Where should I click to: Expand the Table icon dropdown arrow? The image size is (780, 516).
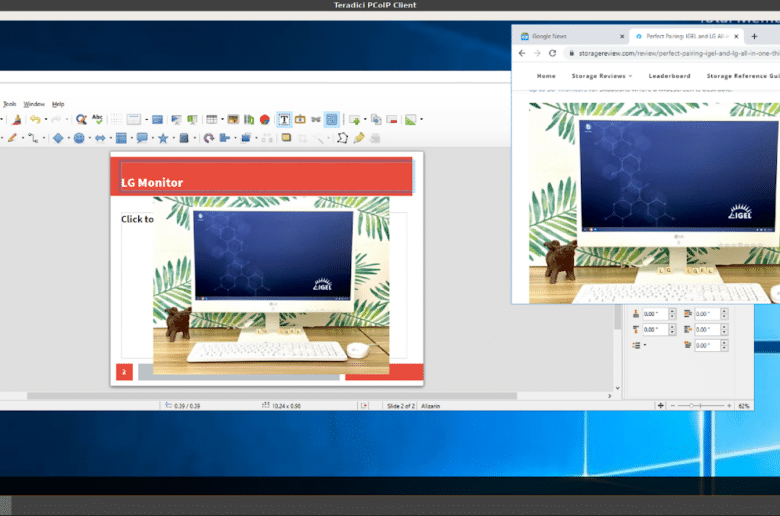coord(222,119)
